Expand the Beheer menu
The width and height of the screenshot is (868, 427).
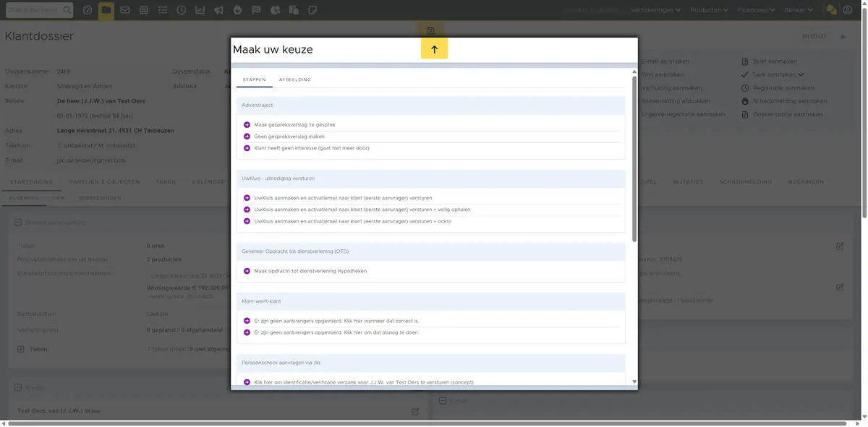(x=799, y=10)
